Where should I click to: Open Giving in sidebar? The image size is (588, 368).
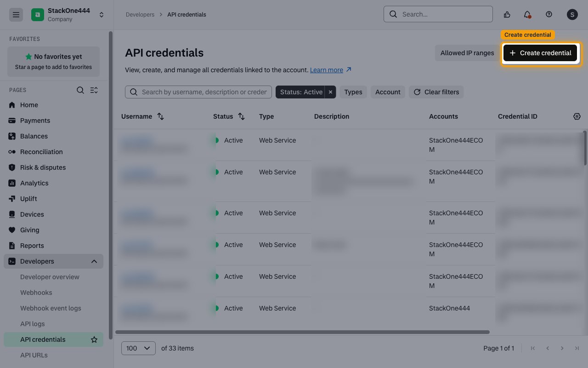53,230
